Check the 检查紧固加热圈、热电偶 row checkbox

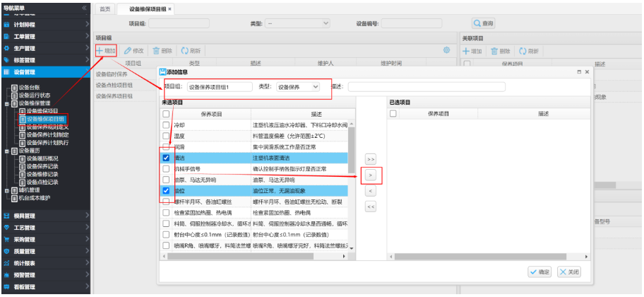165,213
